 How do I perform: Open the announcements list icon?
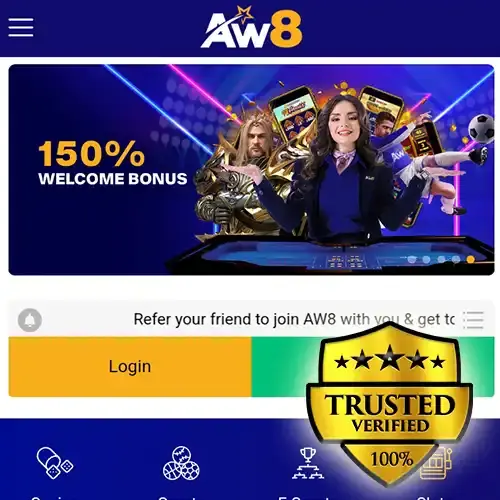[x=473, y=320]
